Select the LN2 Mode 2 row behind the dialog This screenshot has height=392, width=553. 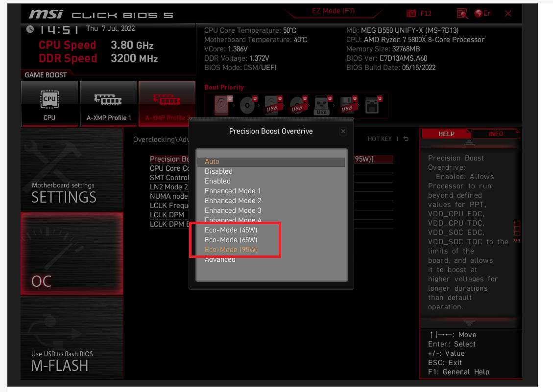(x=169, y=187)
